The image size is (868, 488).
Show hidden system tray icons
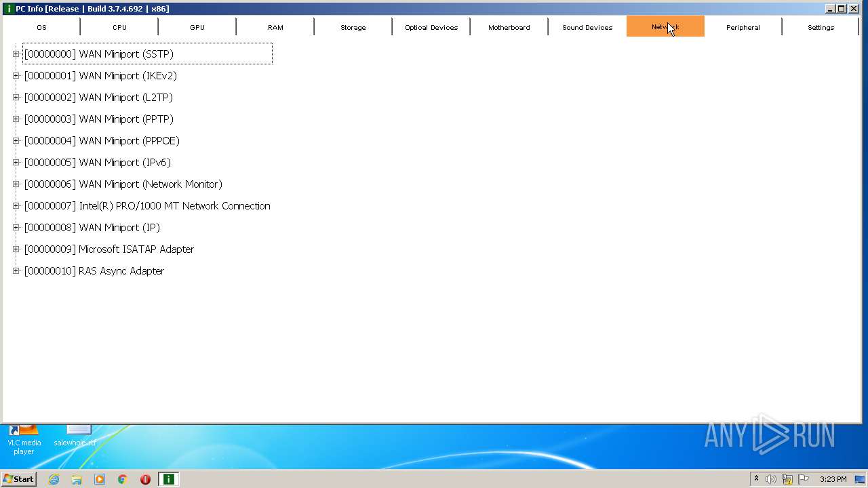click(756, 479)
